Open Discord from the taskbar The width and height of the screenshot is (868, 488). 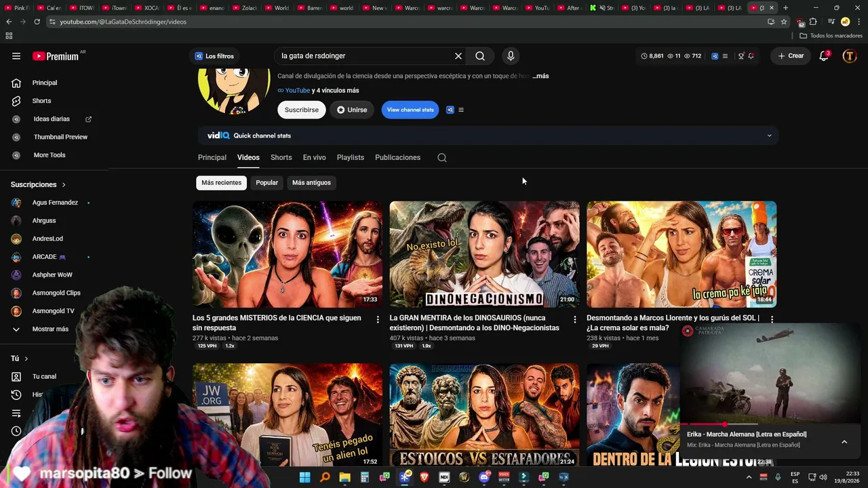click(x=484, y=477)
